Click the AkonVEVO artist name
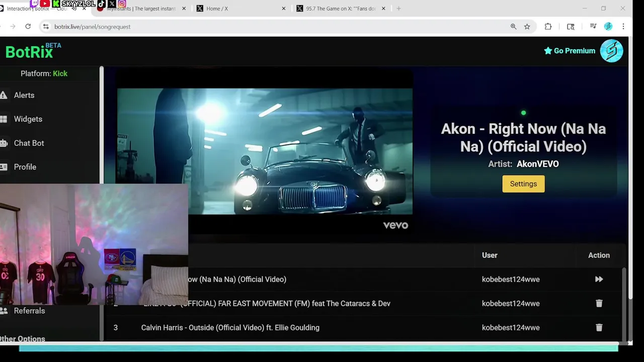This screenshot has width=644, height=362. pos(538,164)
